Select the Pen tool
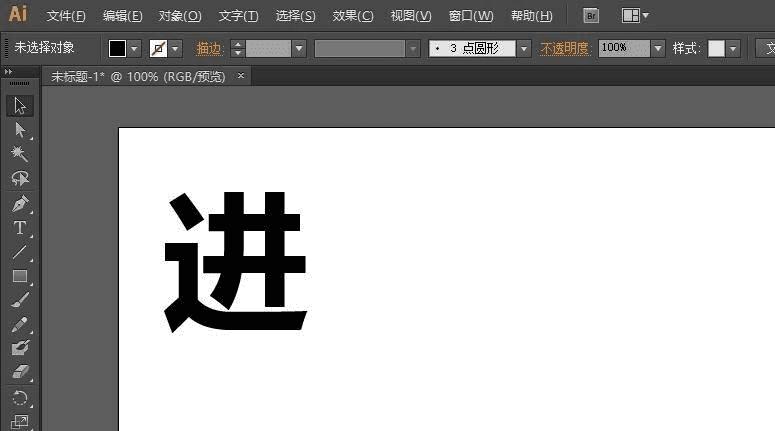775x431 pixels. 20,204
